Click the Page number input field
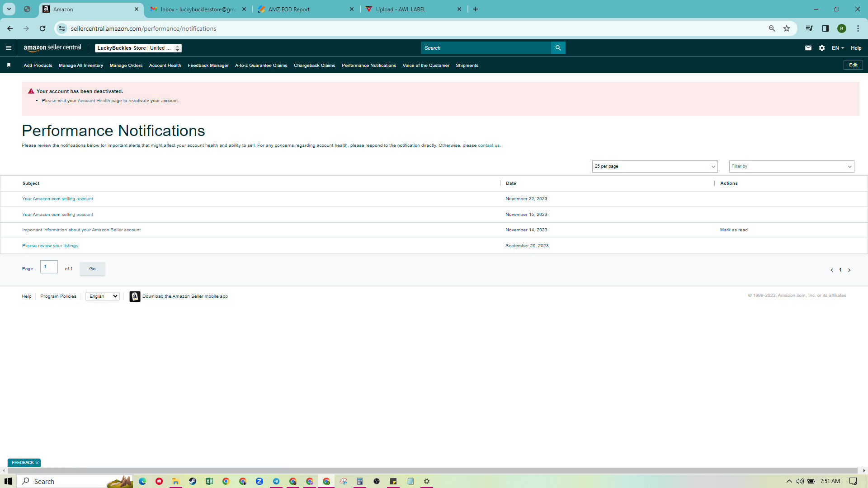 [49, 267]
